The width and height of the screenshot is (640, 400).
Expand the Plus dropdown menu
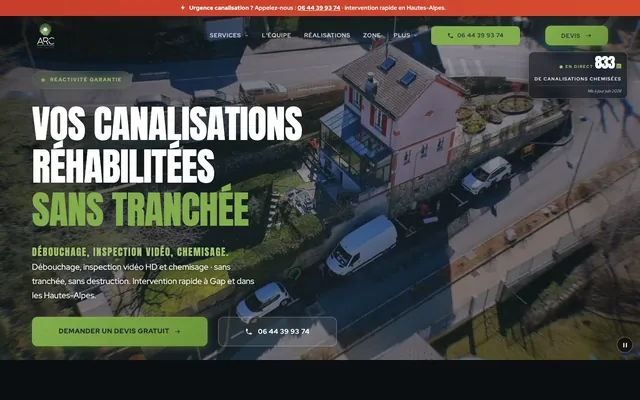(405, 36)
